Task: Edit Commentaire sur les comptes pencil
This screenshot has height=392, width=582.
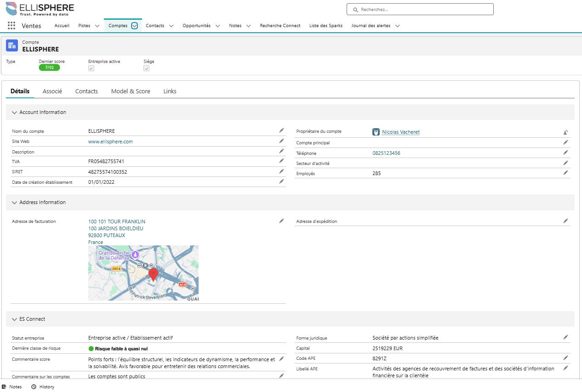Action: (281, 375)
